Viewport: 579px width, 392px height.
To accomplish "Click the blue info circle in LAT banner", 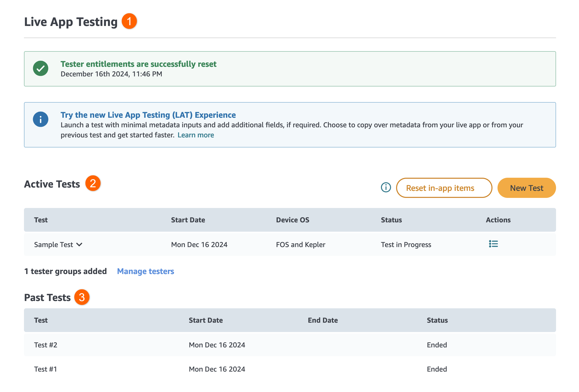I will pyautogui.click(x=41, y=119).
